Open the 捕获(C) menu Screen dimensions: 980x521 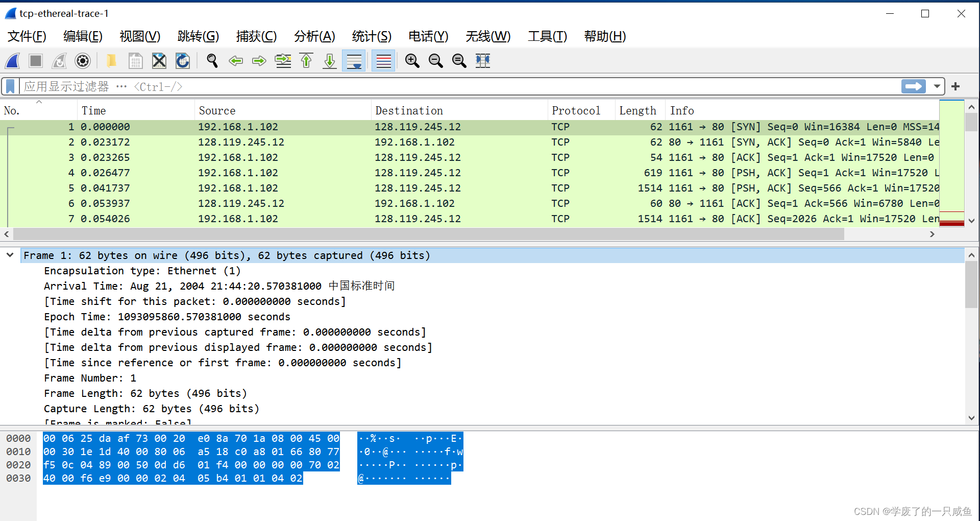256,36
